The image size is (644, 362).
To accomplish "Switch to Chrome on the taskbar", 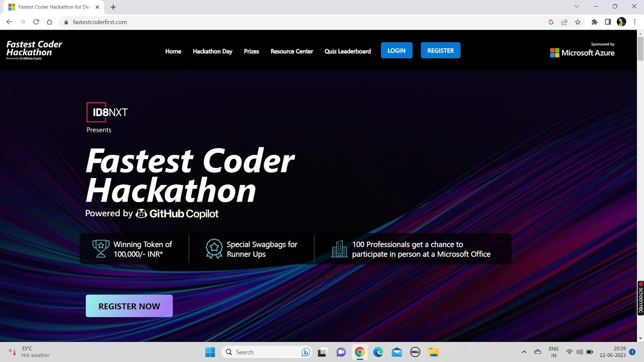I will (x=360, y=352).
